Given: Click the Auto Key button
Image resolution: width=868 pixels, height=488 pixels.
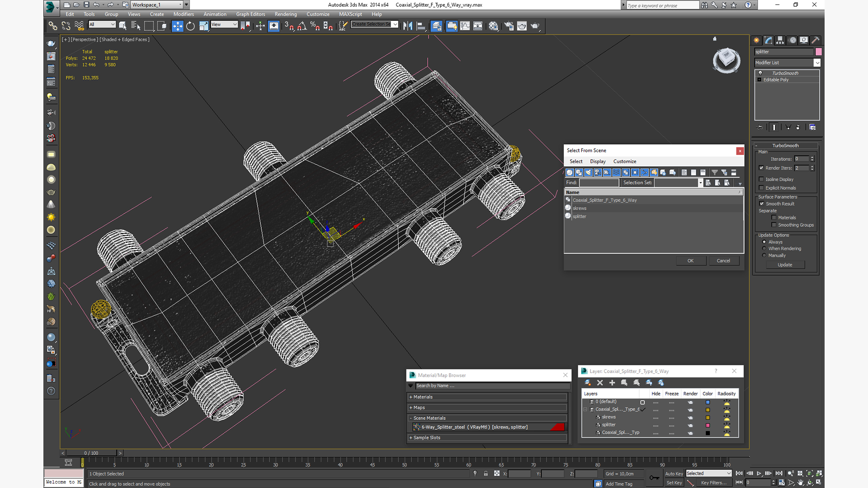Looking at the screenshot, I should (x=674, y=474).
